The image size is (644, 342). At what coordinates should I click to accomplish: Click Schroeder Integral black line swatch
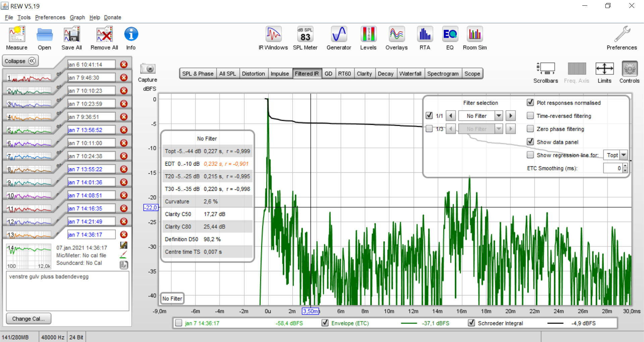pyautogui.click(x=555, y=323)
